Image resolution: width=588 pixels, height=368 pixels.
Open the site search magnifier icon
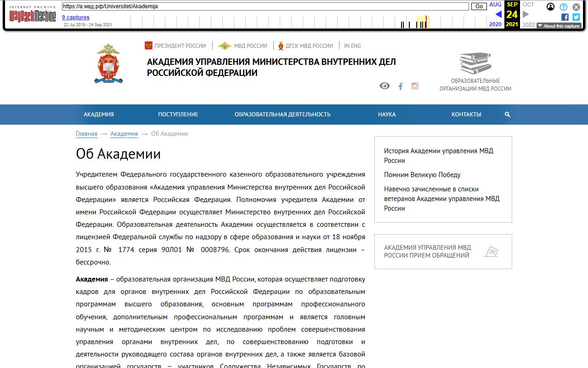(508, 115)
